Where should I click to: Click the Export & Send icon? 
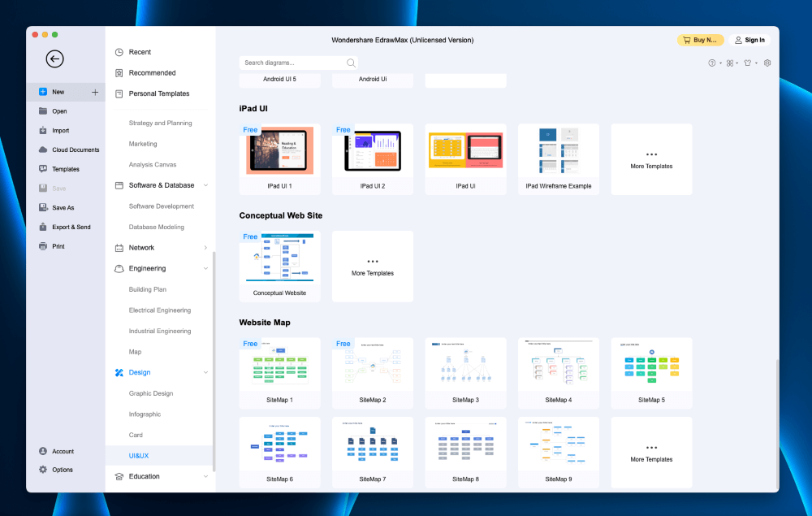pyautogui.click(x=43, y=227)
